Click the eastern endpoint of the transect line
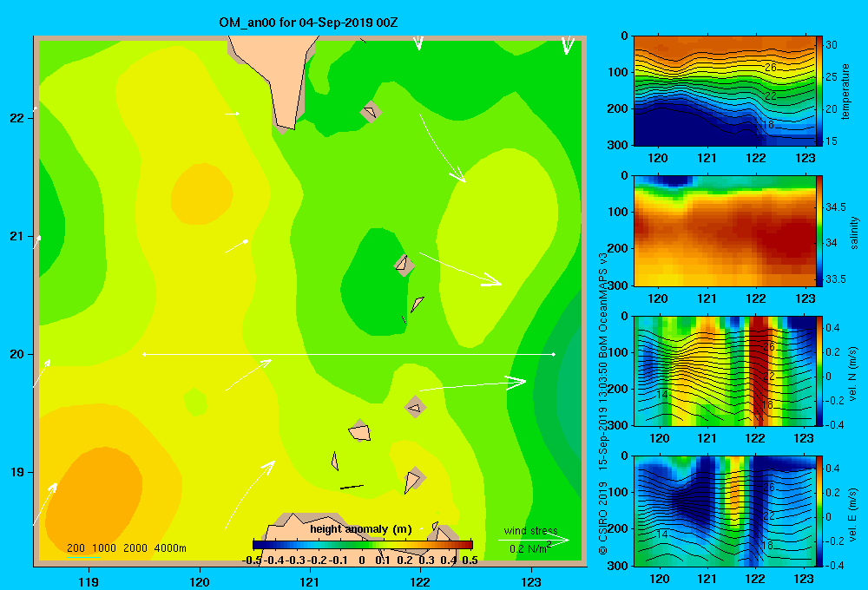The width and height of the screenshot is (868, 590). click(x=554, y=354)
